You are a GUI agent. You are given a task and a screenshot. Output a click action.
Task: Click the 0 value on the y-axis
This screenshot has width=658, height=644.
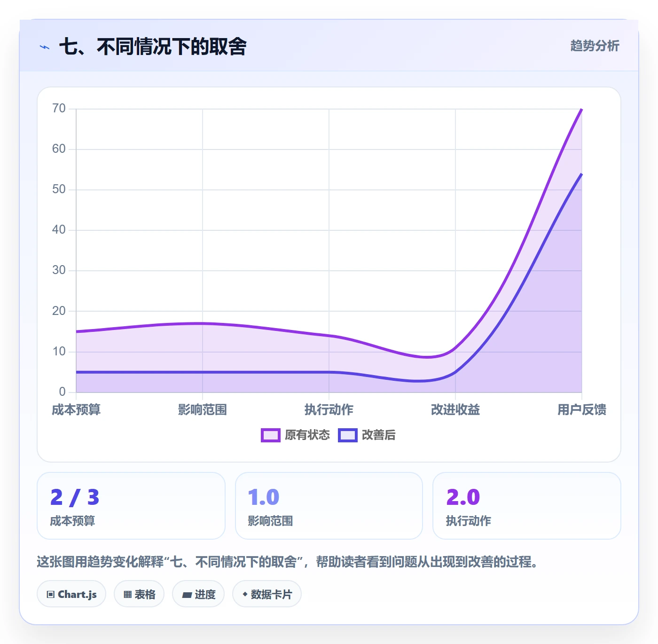click(x=62, y=392)
